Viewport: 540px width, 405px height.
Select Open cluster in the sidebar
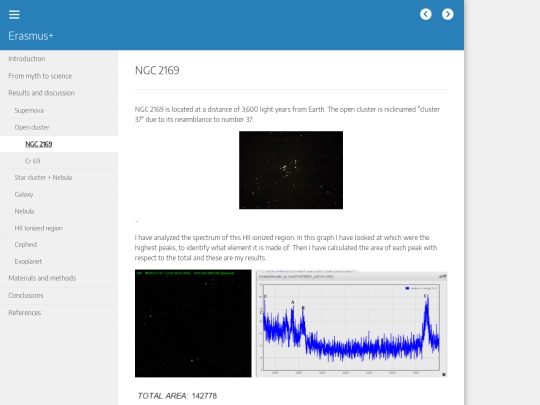click(x=59, y=127)
